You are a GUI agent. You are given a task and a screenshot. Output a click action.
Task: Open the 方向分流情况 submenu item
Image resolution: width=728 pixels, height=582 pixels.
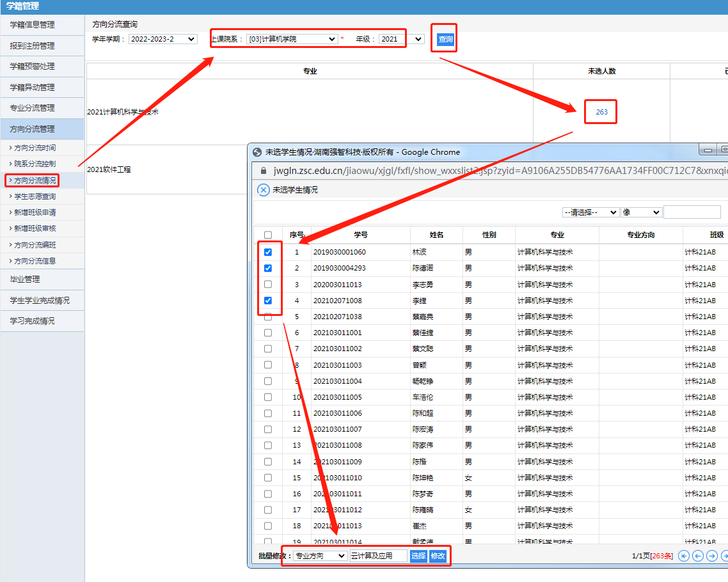coord(35,180)
